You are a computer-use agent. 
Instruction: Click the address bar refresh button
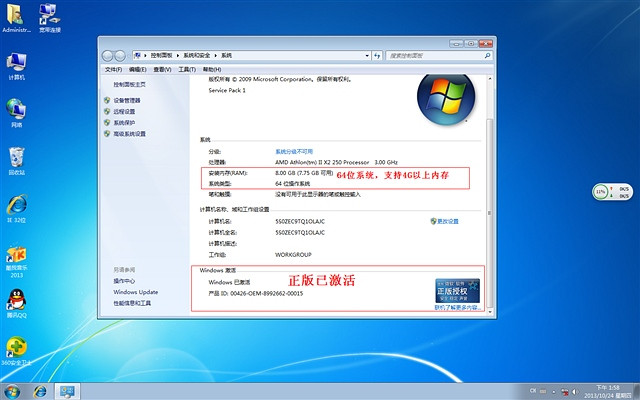click(377, 56)
